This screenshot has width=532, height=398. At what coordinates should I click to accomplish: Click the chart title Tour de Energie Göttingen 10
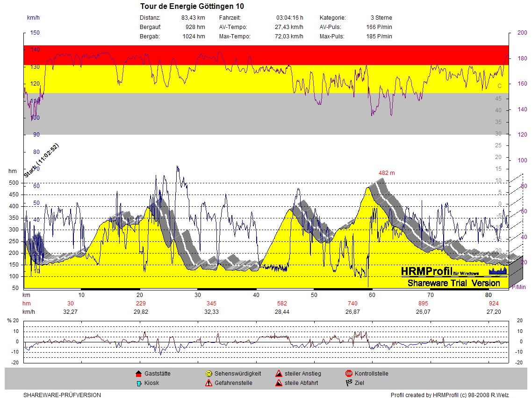click(x=192, y=7)
